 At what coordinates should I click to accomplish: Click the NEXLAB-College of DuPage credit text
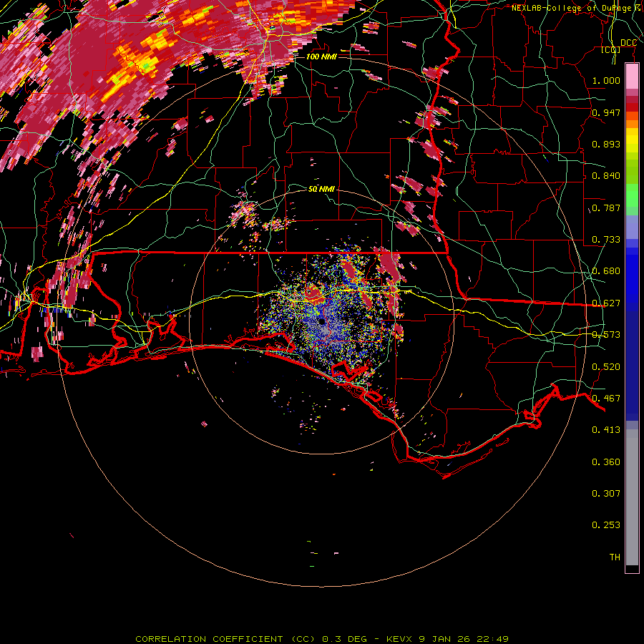click(576, 8)
